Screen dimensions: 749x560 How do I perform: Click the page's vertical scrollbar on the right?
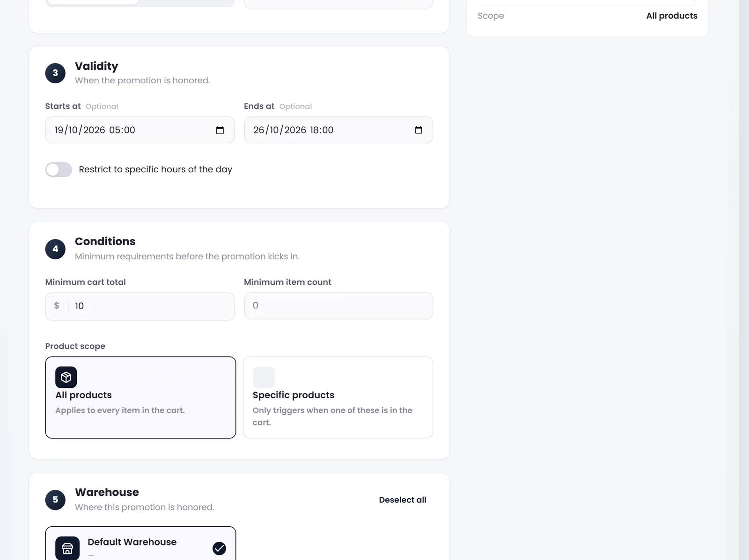pos(744,280)
